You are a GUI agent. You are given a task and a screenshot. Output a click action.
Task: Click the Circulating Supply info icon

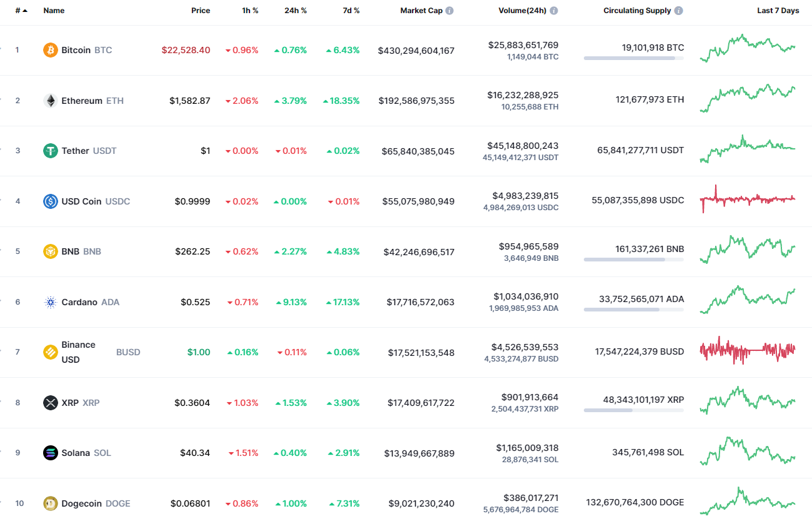(x=679, y=11)
